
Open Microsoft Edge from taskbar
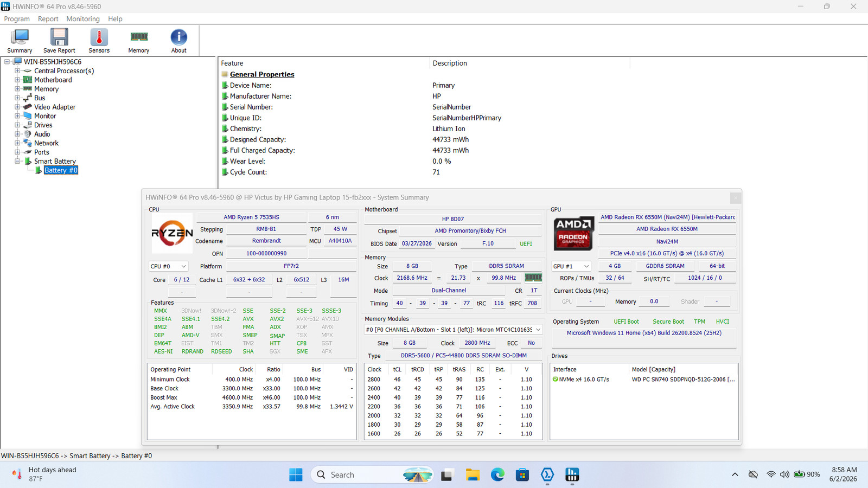click(x=497, y=475)
